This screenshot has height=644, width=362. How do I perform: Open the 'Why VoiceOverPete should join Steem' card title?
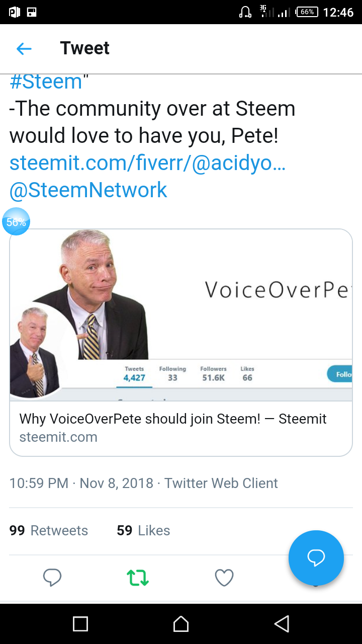pyautogui.click(x=173, y=419)
